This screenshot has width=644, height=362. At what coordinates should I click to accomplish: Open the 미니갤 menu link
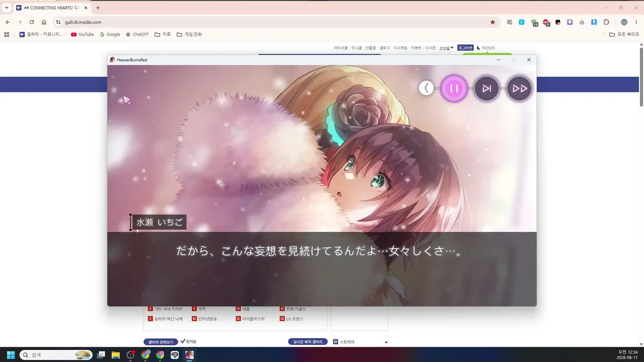tap(356, 48)
